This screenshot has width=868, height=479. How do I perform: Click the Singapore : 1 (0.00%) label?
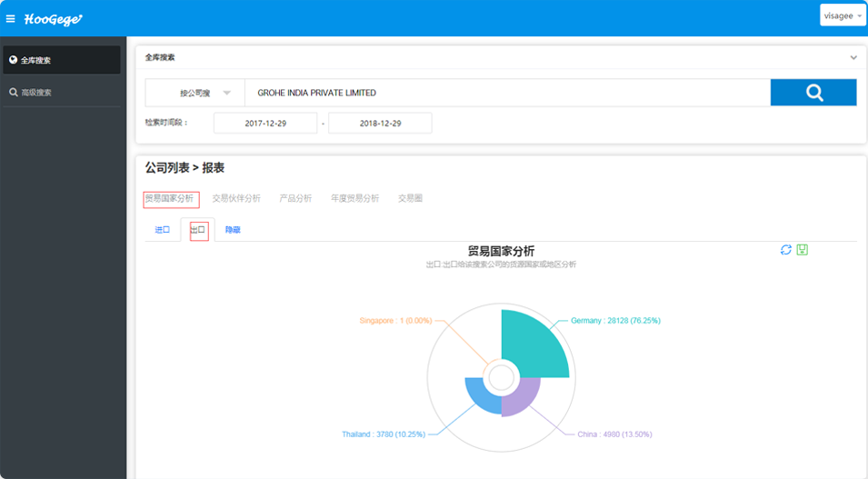pos(395,321)
